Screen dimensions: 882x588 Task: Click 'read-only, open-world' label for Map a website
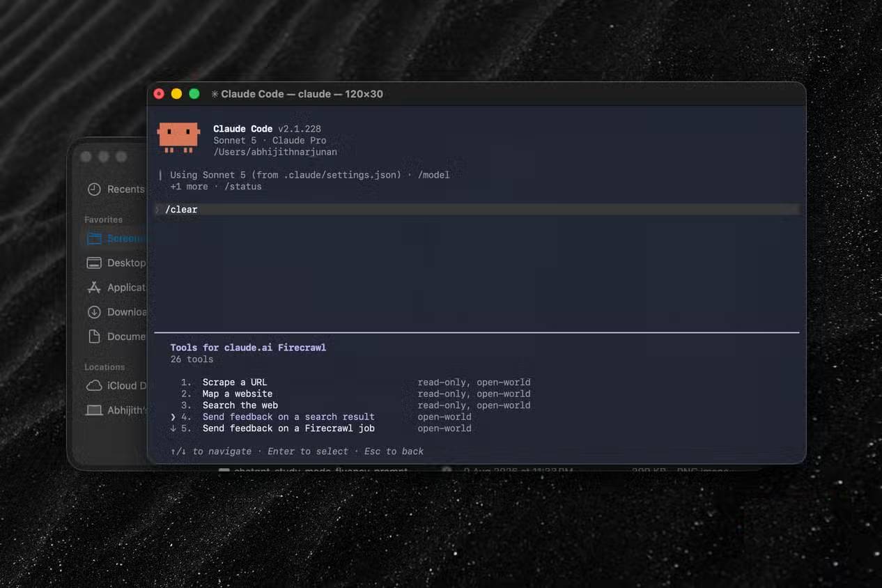[x=474, y=394]
